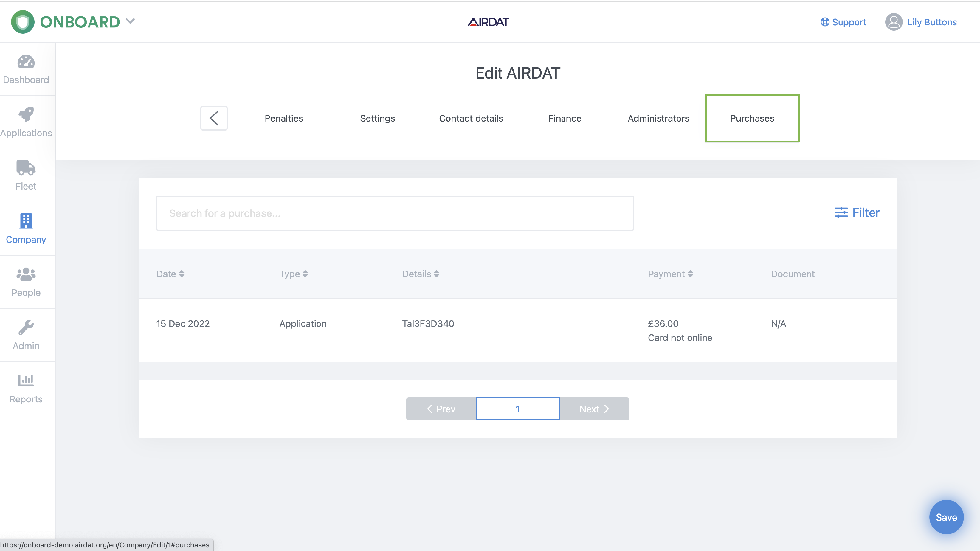
Task: Open the Finance tab
Action: [564, 118]
